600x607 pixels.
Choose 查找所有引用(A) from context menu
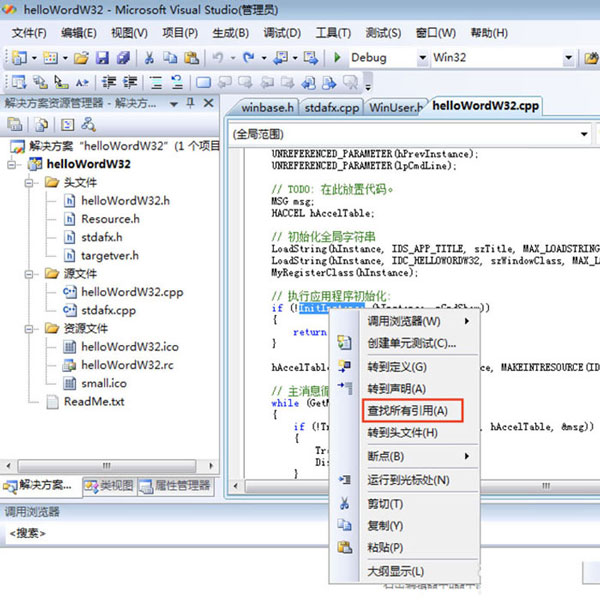[x=406, y=411]
